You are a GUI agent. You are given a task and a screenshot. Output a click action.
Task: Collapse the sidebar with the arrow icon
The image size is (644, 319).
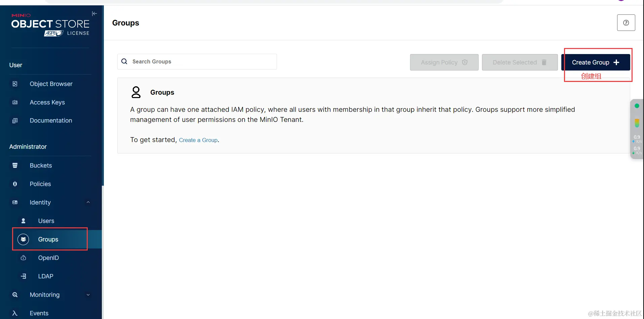pos(94,13)
